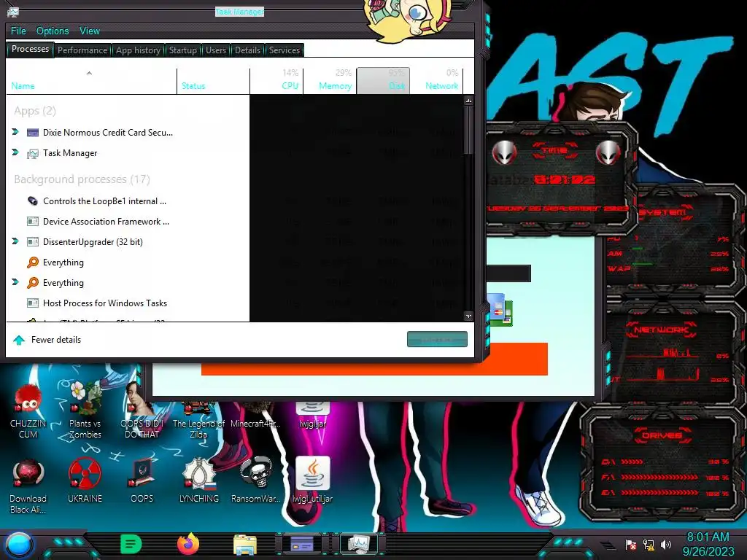Sort processes by the Name column

91,81
